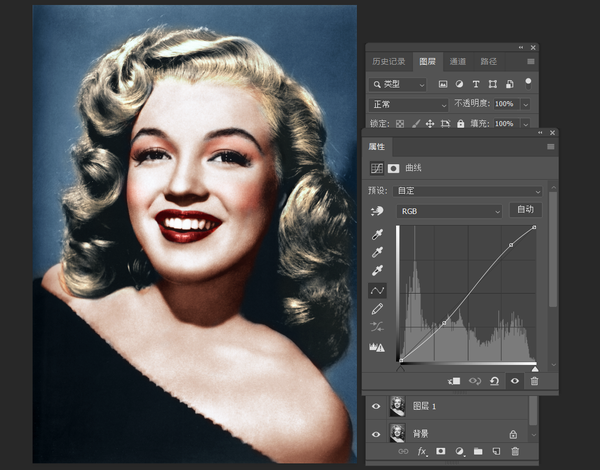Viewport: 600px width, 470px height.
Task: Create new fill or adjustment layer
Action: tap(460, 452)
